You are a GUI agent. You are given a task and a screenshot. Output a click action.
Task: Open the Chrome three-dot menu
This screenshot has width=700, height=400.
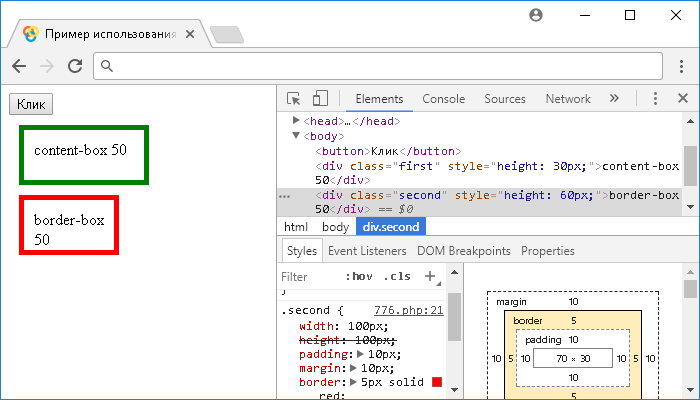pos(681,66)
